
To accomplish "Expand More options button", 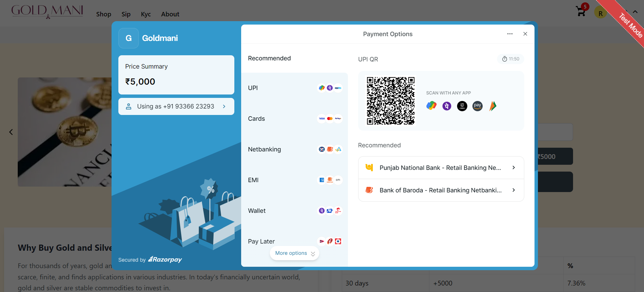I will [x=294, y=253].
